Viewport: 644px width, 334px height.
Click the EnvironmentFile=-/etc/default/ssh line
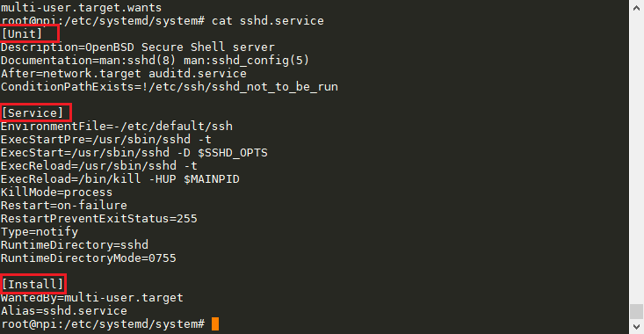click(x=117, y=126)
